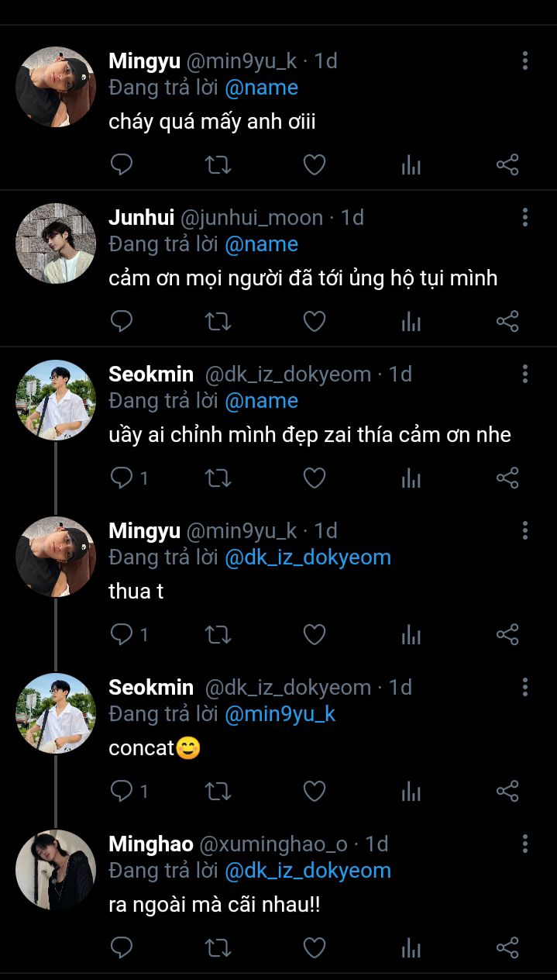The image size is (557, 980).
Task: View analytics for Minghao's tweet
Action: (x=411, y=947)
